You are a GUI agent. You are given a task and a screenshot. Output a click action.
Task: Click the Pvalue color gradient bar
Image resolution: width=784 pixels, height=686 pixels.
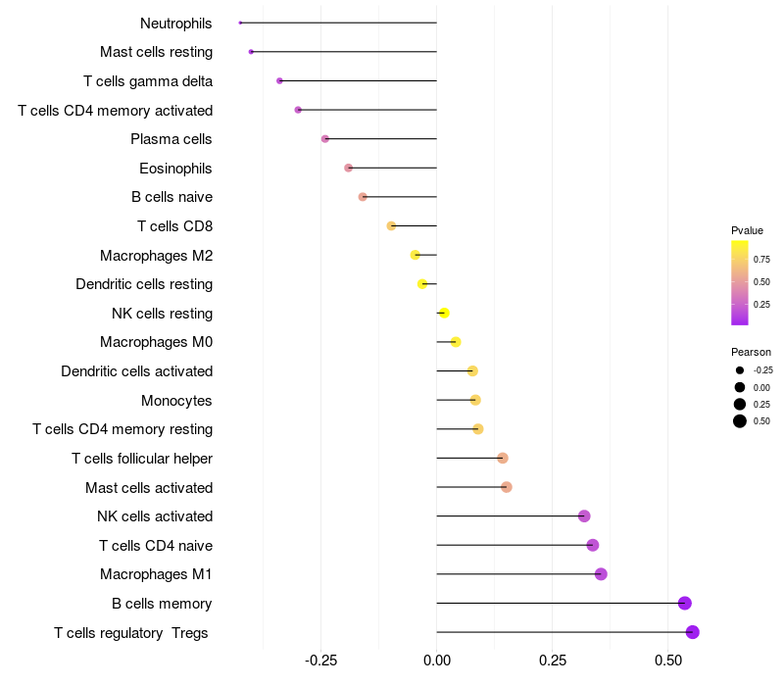click(x=740, y=282)
